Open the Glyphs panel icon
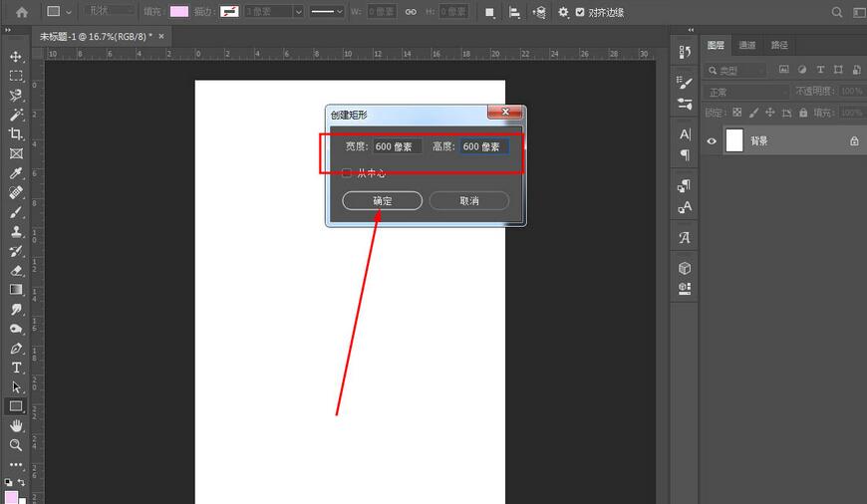 (x=685, y=238)
